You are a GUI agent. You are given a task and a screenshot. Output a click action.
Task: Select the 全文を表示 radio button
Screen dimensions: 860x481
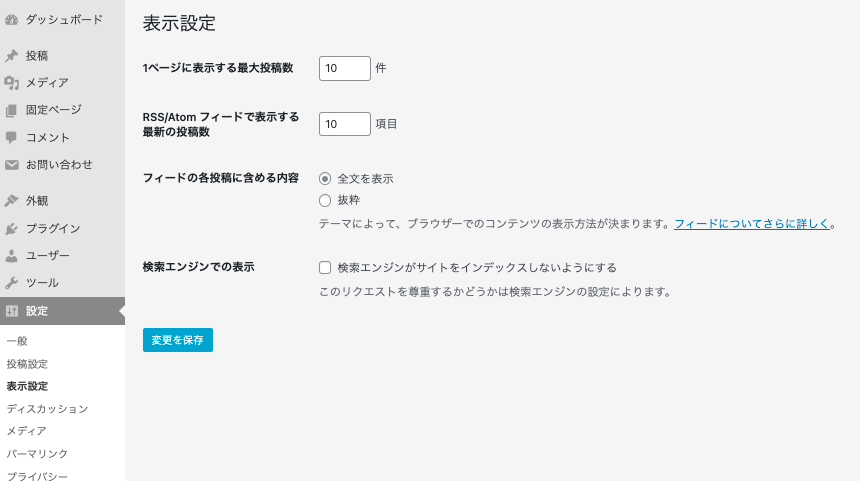coord(324,179)
